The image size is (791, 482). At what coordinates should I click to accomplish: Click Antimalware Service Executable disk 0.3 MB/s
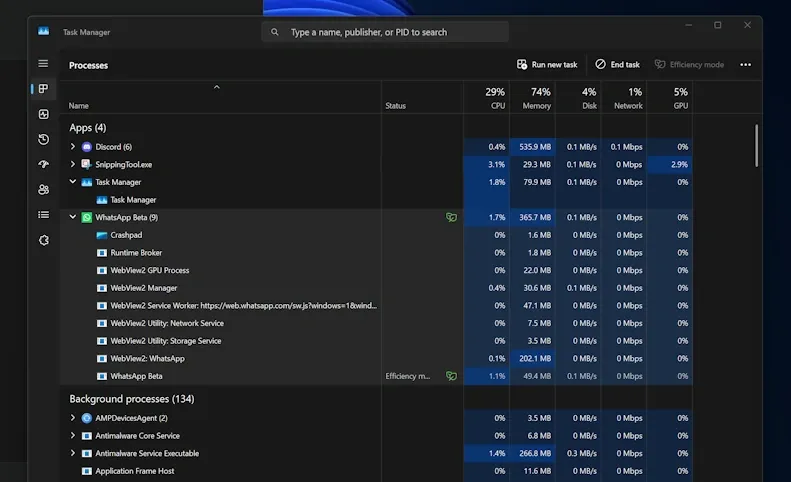pyautogui.click(x=582, y=454)
